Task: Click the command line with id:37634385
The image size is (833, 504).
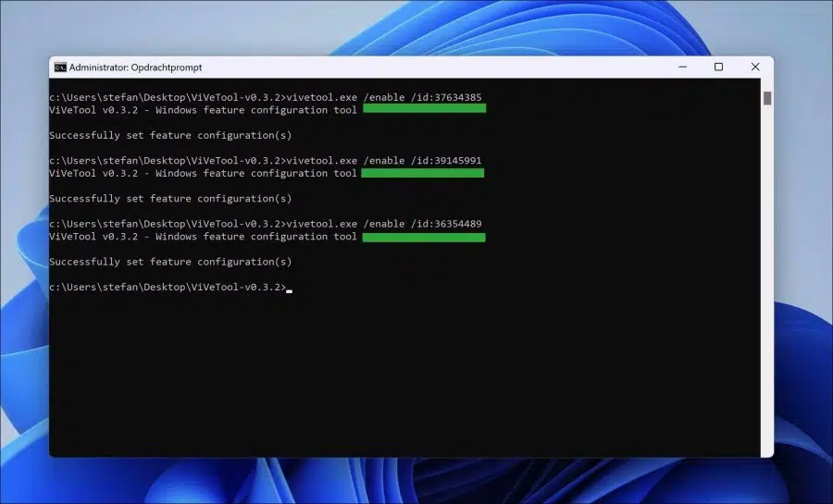Action: (265, 97)
